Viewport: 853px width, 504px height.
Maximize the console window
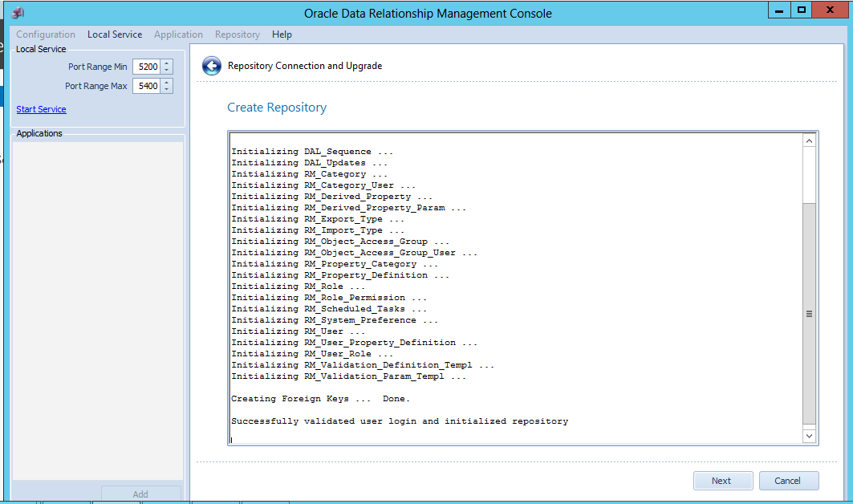click(x=801, y=10)
